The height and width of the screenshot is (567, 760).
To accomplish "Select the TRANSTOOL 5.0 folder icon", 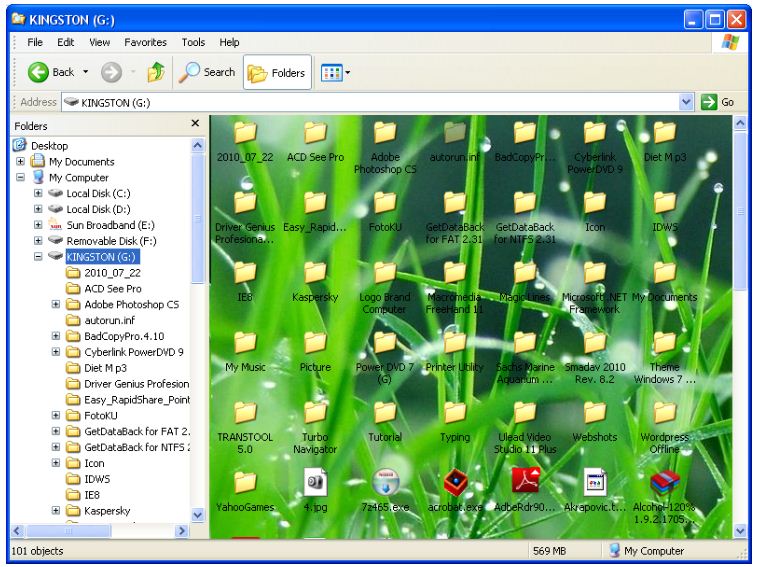I will pyautogui.click(x=245, y=412).
